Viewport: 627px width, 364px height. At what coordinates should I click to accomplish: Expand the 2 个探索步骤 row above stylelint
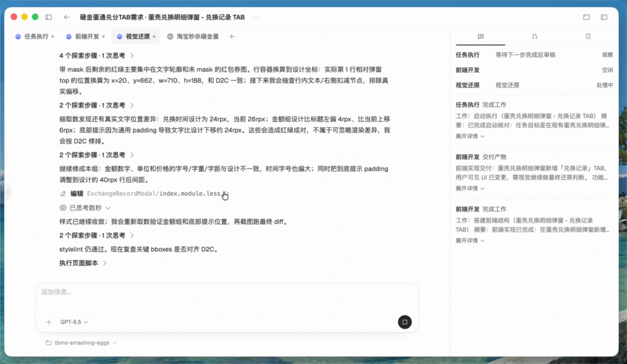click(96, 236)
